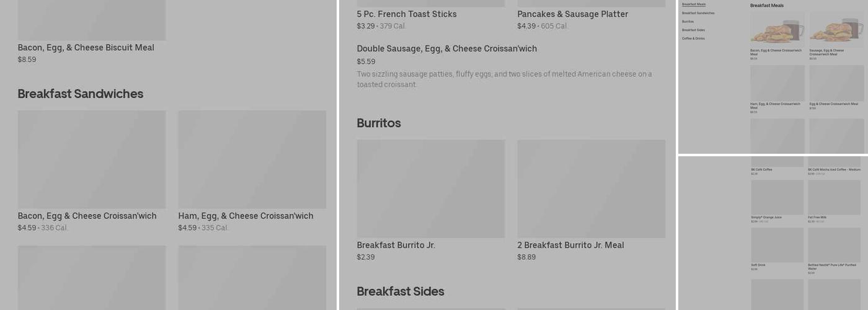Select Burritos in the sidebar menu
868x310 pixels.
point(688,22)
